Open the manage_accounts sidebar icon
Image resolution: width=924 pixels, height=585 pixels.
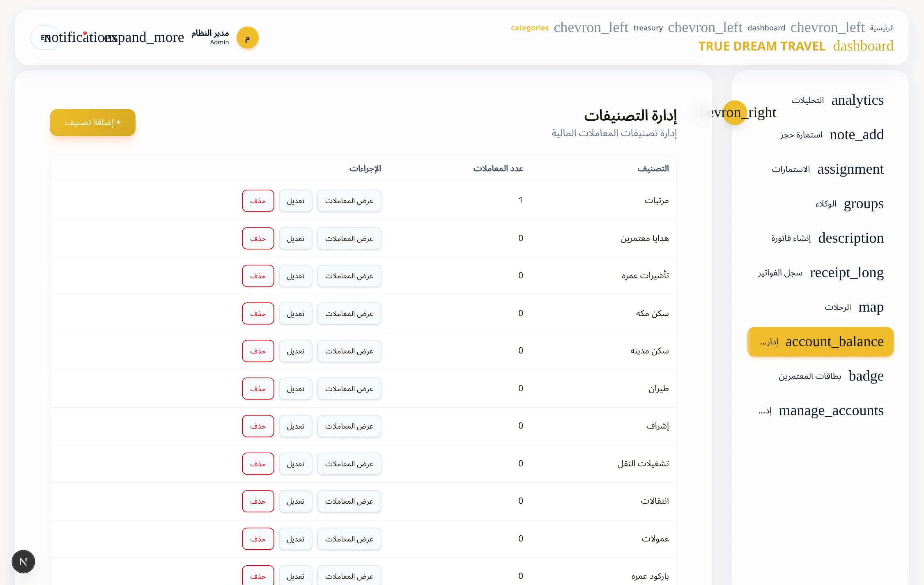(x=831, y=411)
